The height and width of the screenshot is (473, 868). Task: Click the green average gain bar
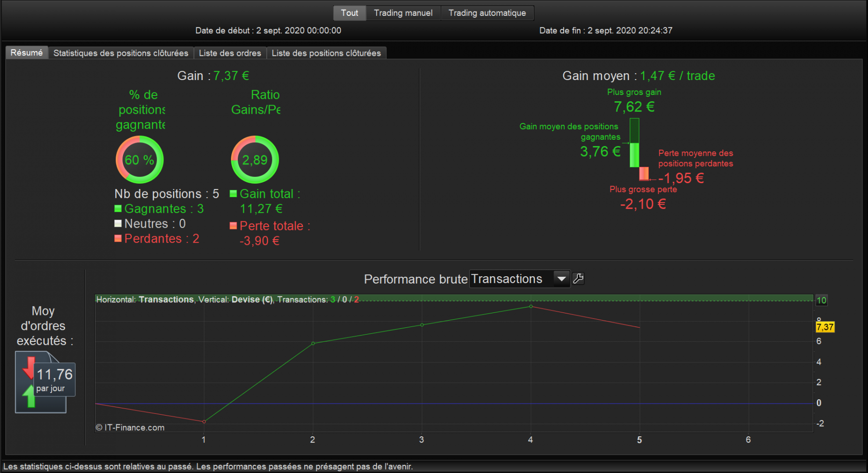point(635,155)
